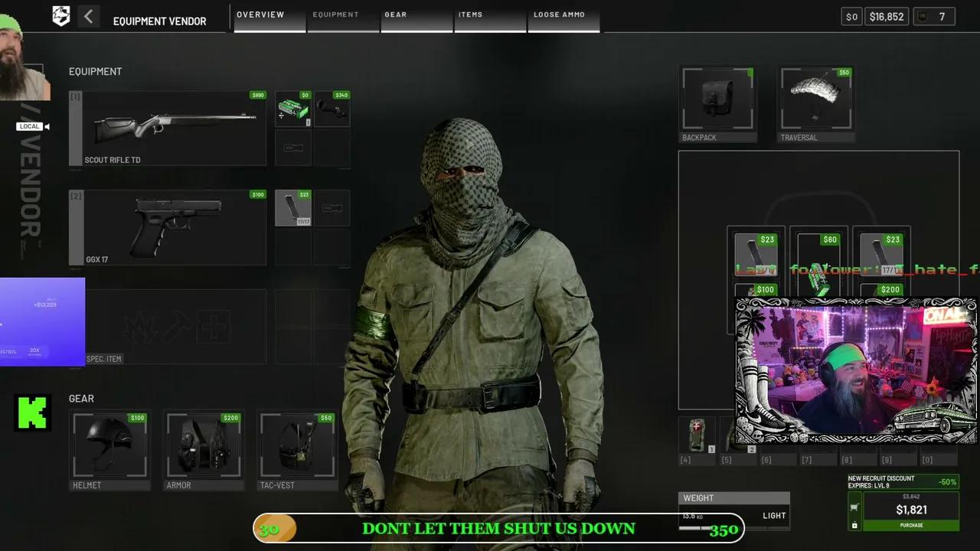Select the Scout Rifle TD weapon slot
The width and height of the screenshot is (980, 551).
pos(168,129)
